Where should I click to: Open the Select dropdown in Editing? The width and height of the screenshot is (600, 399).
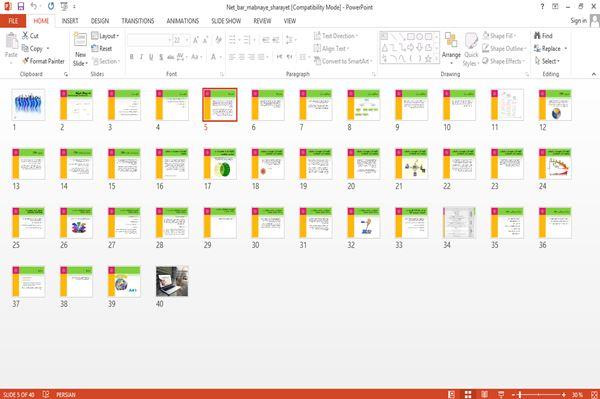coord(547,61)
